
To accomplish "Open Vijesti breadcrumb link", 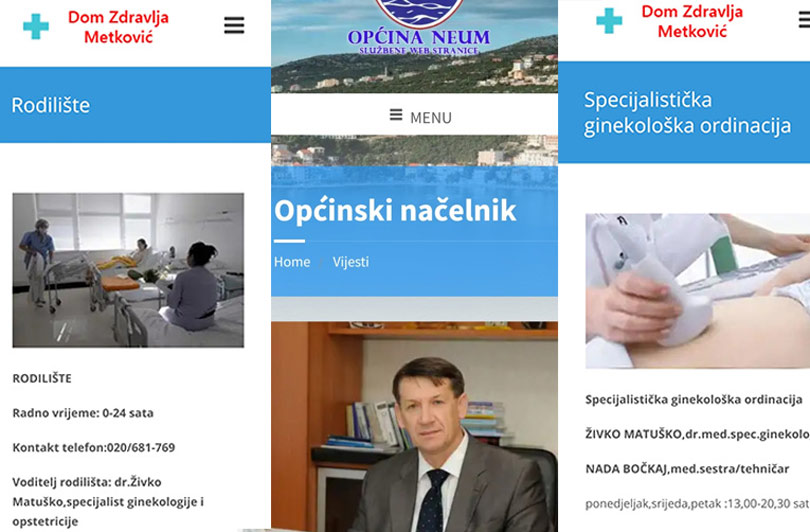I will [x=351, y=262].
